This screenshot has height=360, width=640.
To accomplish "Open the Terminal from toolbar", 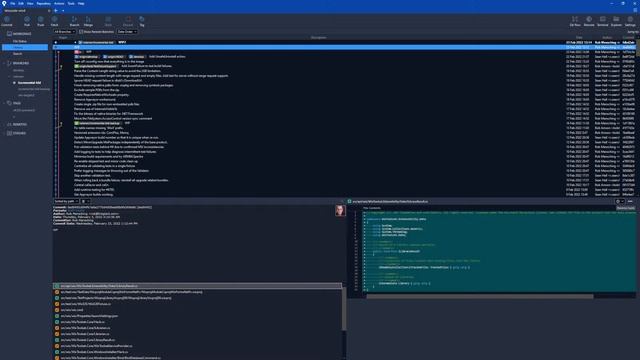I will [x=602, y=21].
